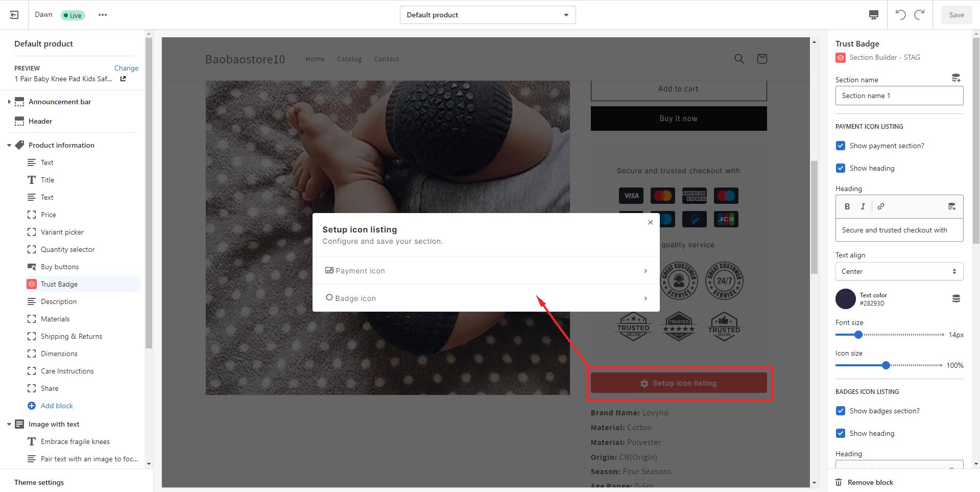This screenshot has height=492, width=980.
Task: Click the Maestro payment icon
Action: click(x=726, y=196)
